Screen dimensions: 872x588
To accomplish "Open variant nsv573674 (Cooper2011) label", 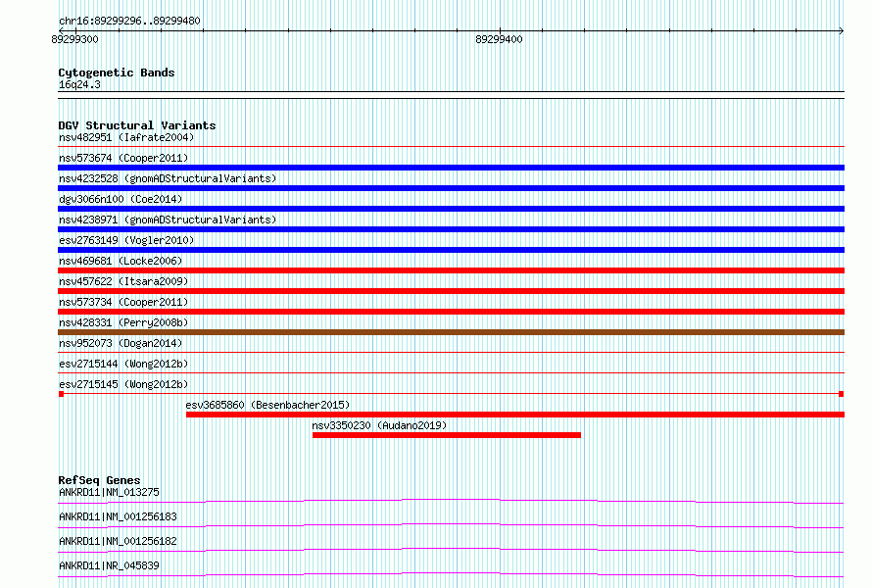I will [x=123, y=158].
